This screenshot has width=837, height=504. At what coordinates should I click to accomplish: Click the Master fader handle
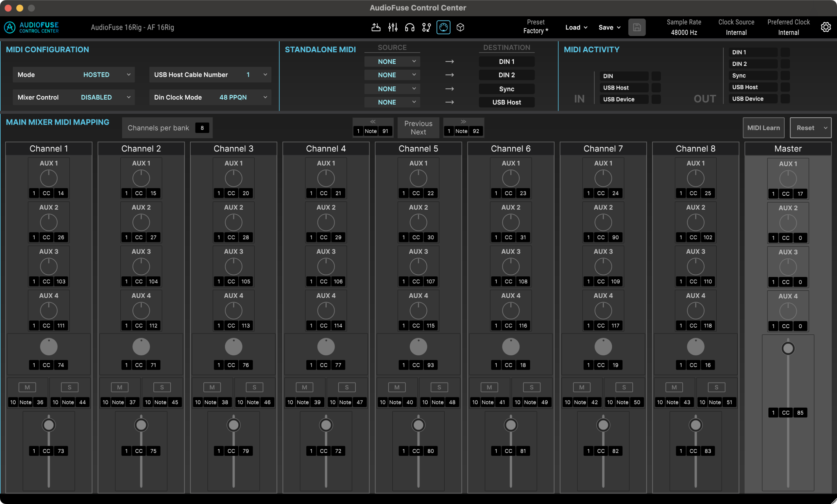788,348
